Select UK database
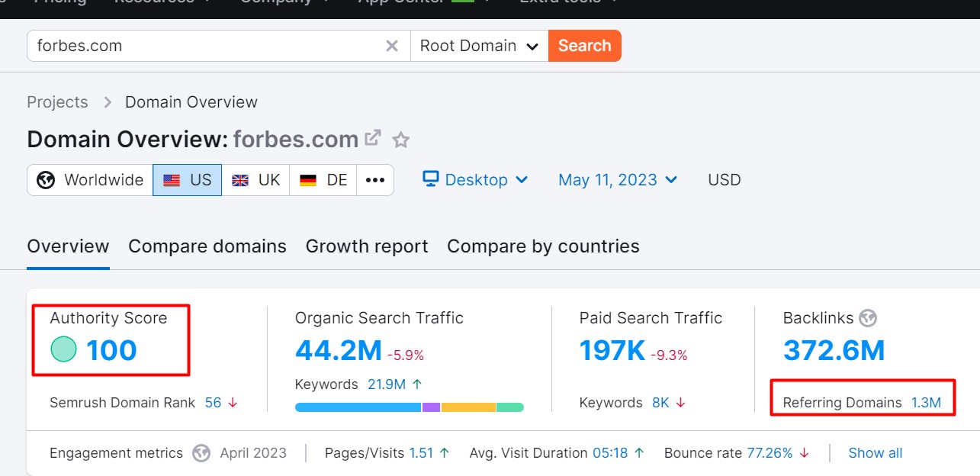Image resolution: width=980 pixels, height=476 pixels. [255, 180]
